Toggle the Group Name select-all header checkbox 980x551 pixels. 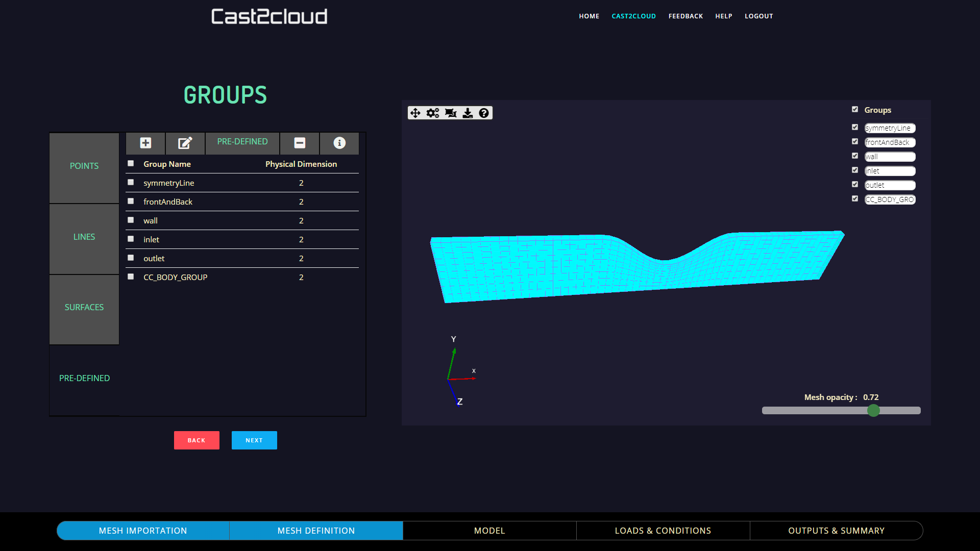(131, 163)
